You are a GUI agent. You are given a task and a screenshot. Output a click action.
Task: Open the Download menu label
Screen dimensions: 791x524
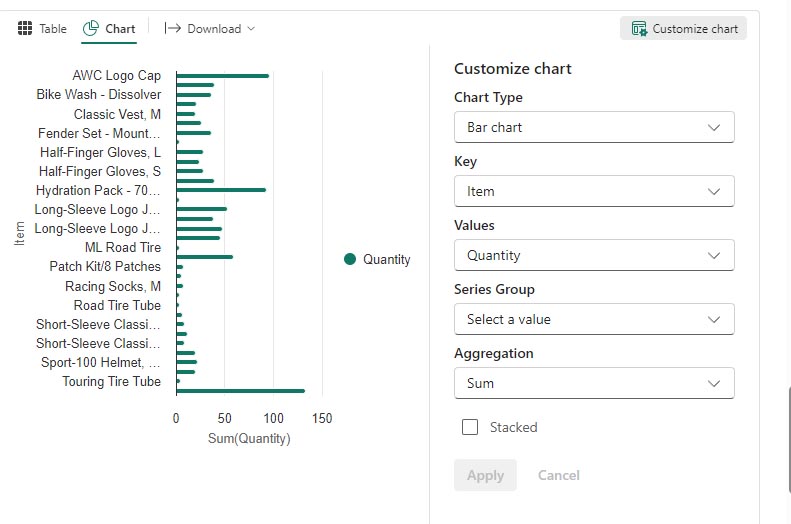coord(214,29)
